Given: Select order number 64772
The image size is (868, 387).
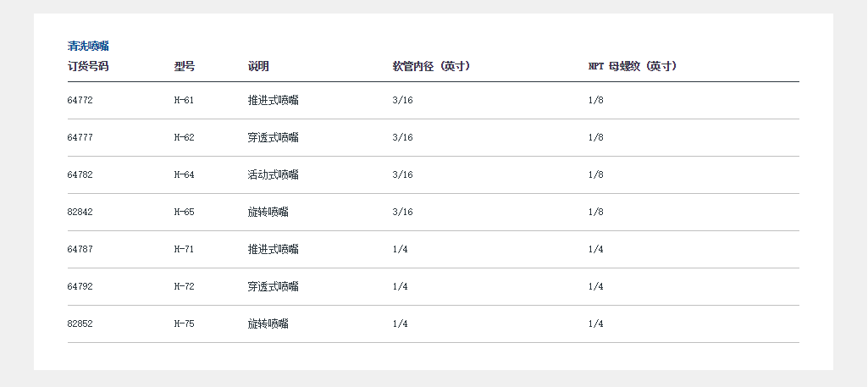Looking at the screenshot, I should pos(80,101).
